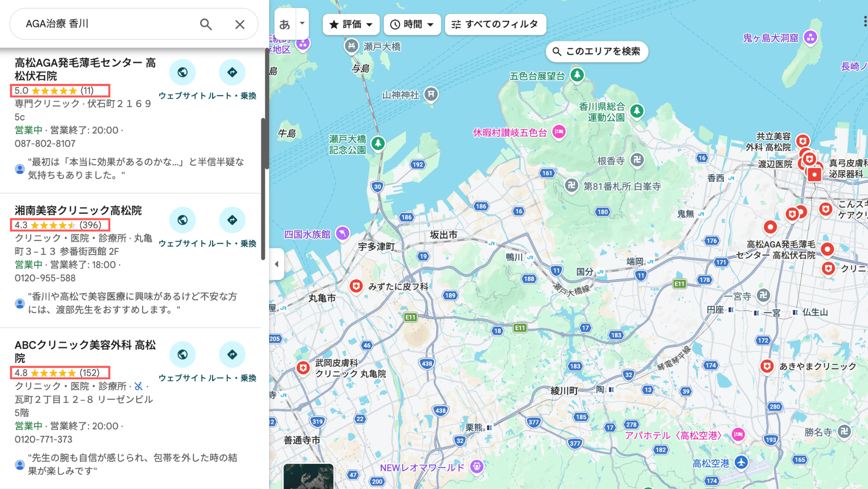Click the あ input mode button
Viewport: 868px width, 489px height.
pyautogui.click(x=285, y=24)
